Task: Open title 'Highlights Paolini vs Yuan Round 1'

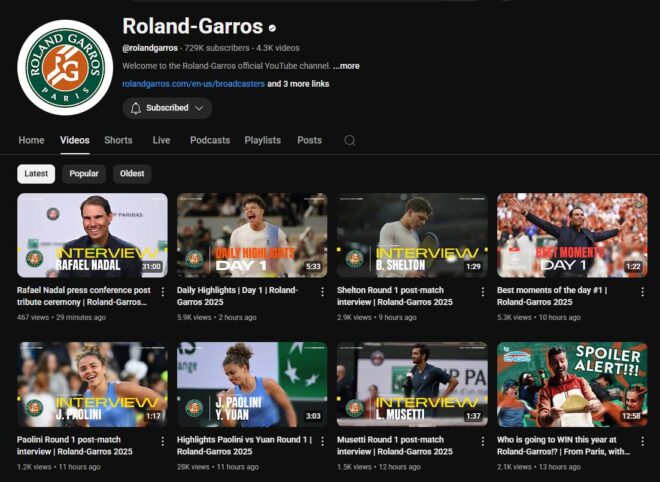Action: coord(245,445)
